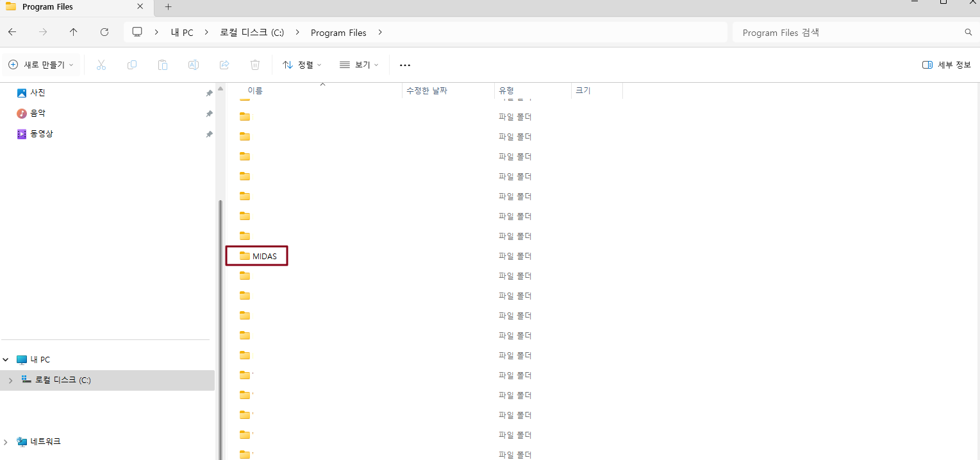The width and height of the screenshot is (980, 460).
Task: Open the 보기 view dropdown
Action: pyautogui.click(x=359, y=65)
